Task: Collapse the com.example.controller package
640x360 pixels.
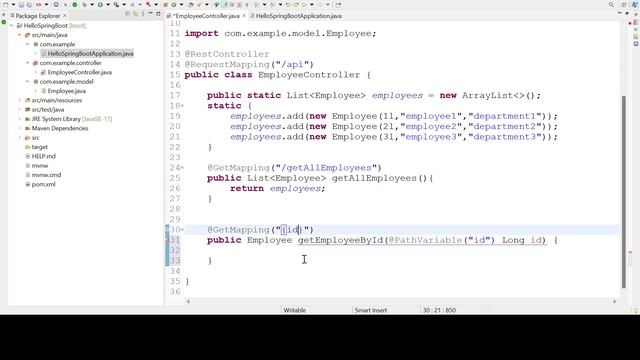Action: [x=28, y=63]
